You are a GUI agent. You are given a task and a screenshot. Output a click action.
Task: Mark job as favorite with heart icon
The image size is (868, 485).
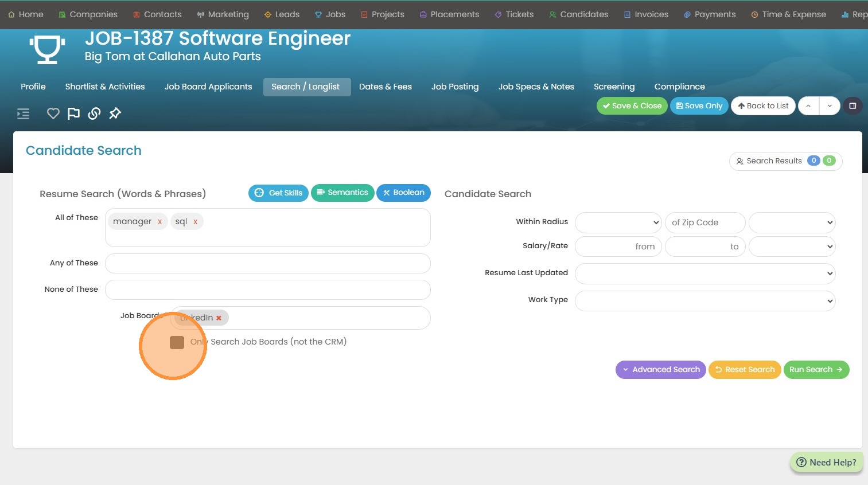coord(53,114)
